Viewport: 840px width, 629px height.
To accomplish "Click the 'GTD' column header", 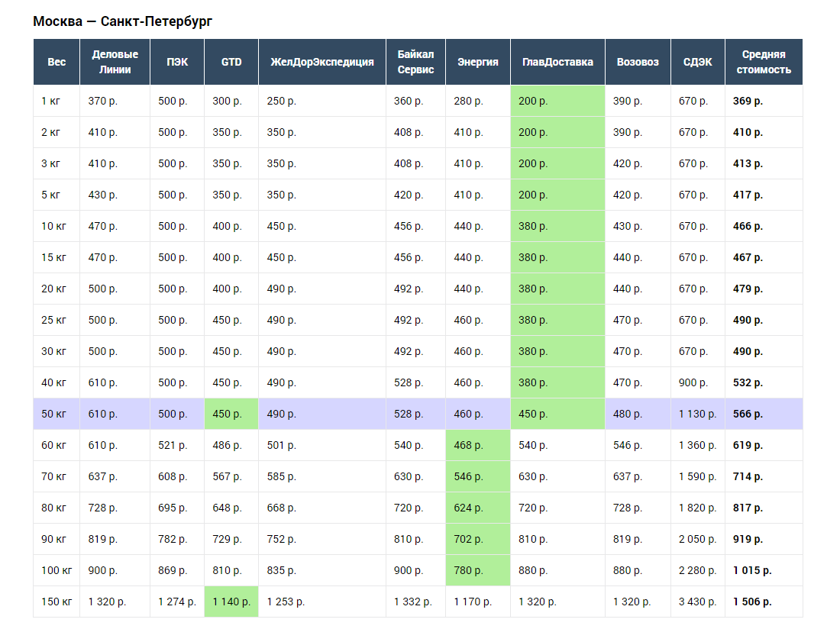I will (231, 62).
